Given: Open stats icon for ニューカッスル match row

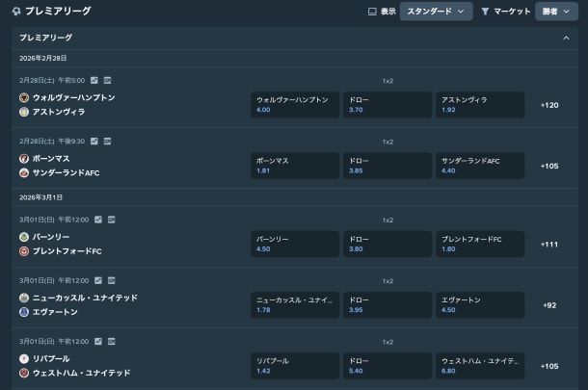Looking at the screenshot, I should pos(98,280).
